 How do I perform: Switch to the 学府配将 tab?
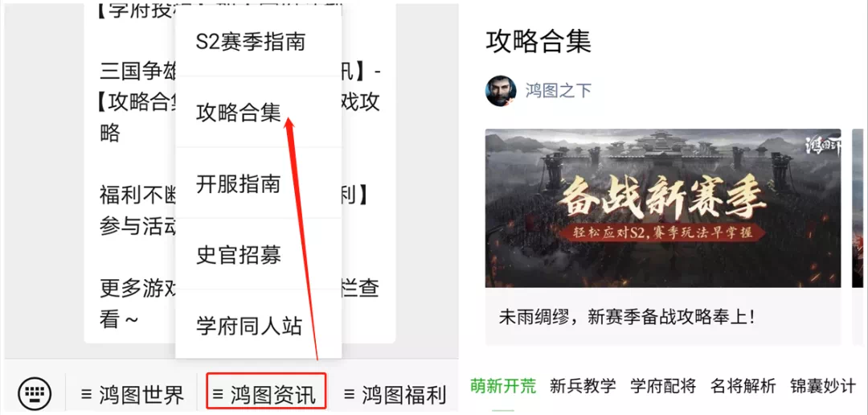(663, 385)
